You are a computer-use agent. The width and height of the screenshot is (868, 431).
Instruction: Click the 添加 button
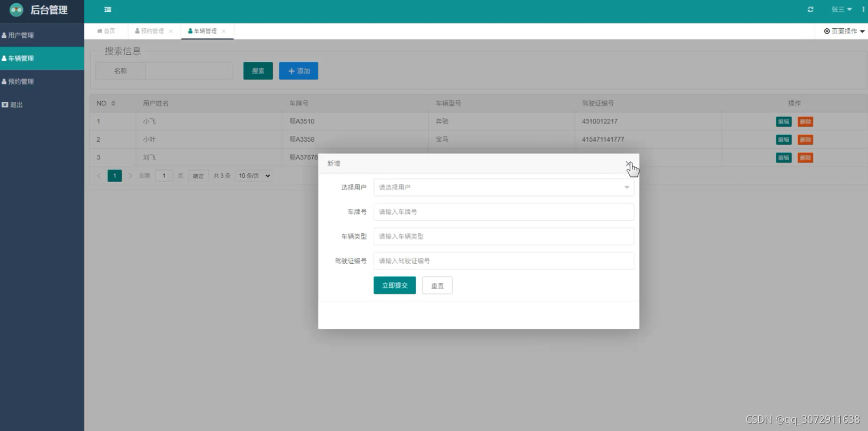coord(298,71)
